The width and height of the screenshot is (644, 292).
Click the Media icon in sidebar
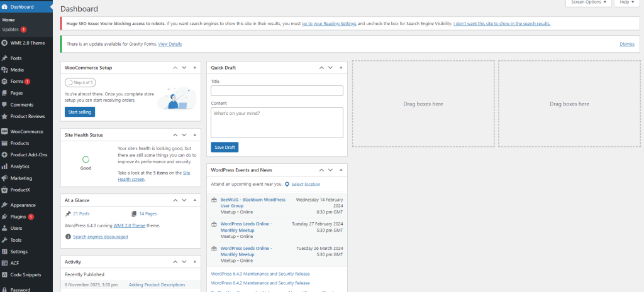point(5,70)
